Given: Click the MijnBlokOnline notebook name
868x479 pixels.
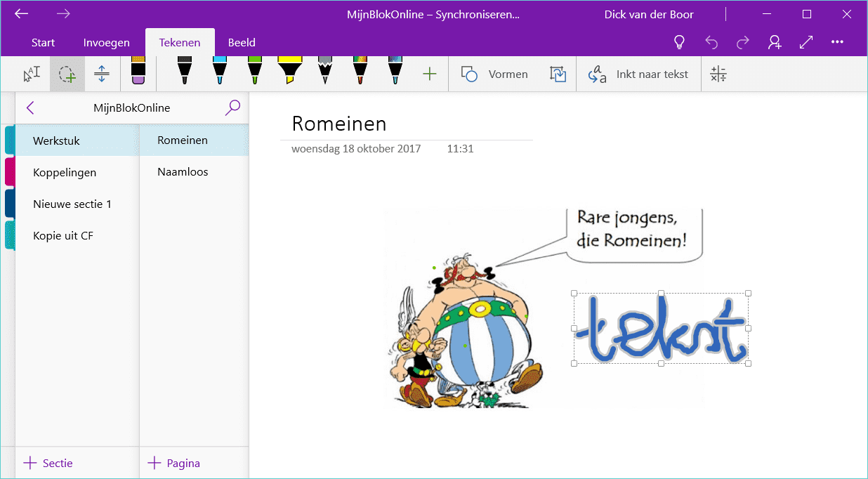Looking at the screenshot, I should click(x=132, y=107).
